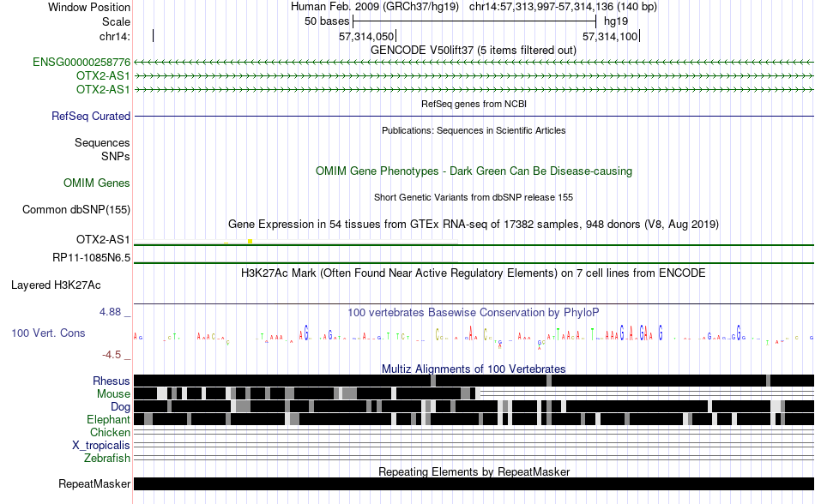Click the GENCODE V50lift37 track title
815x504 pixels.
coord(473,51)
